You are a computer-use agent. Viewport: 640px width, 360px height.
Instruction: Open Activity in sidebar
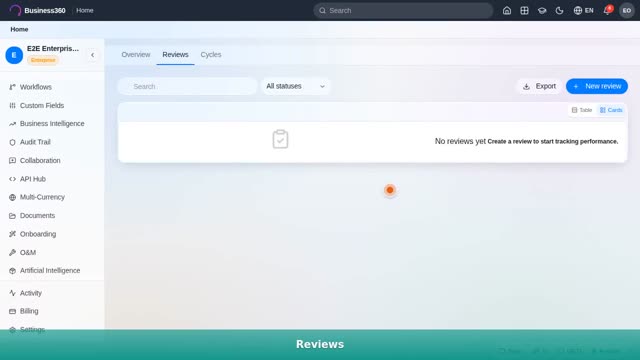pos(52,293)
